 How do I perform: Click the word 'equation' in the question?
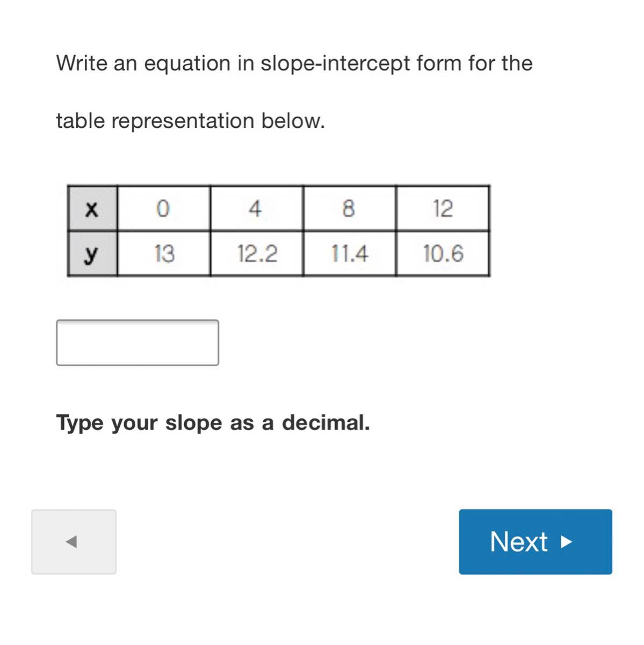point(187,63)
